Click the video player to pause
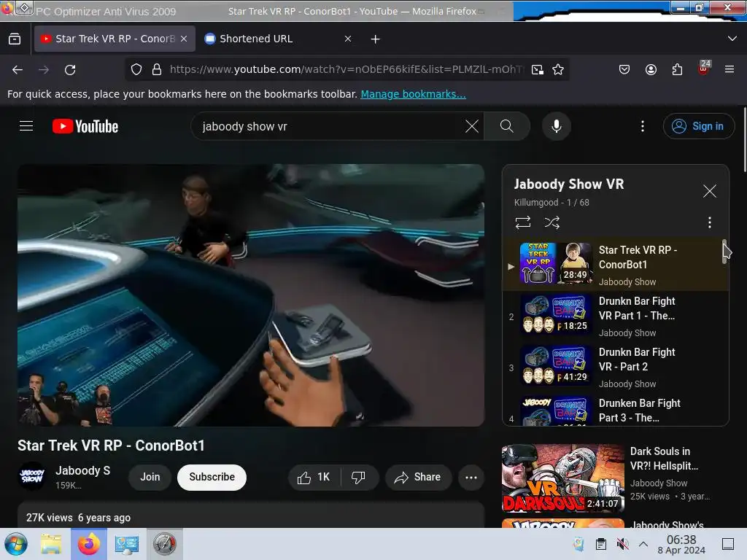 coord(251,295)
